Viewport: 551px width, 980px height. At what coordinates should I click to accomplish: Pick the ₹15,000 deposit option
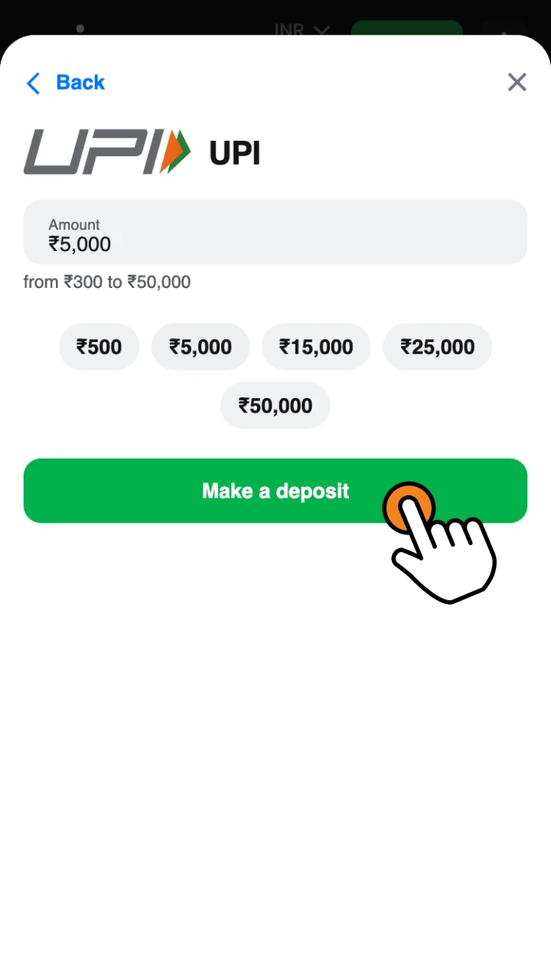(316, 347)
